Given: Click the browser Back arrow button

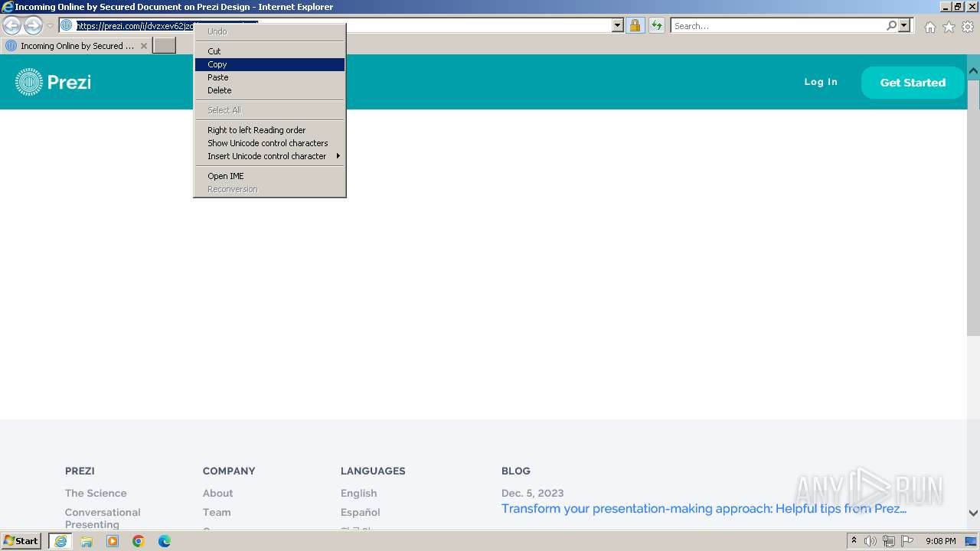Looking at the screenshot, I should [x=12, y=26].
